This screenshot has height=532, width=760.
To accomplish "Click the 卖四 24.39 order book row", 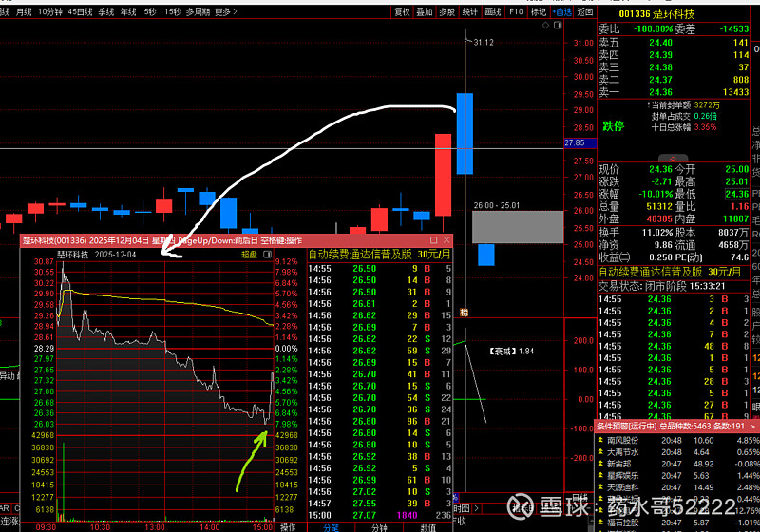I will point(674,55).
